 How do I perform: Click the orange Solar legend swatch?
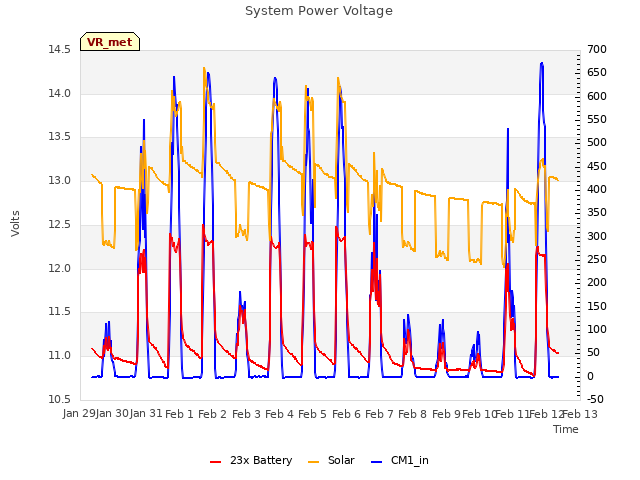pyautogui.click(x=313, y=461)
